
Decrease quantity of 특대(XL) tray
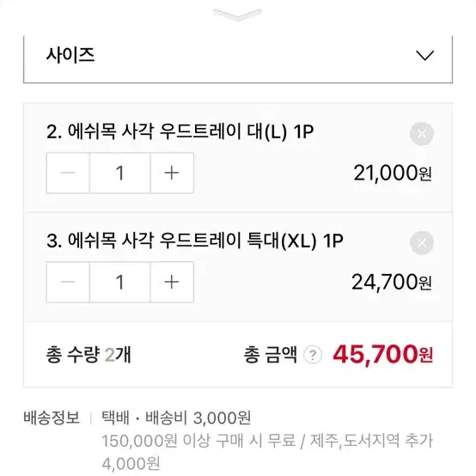click(x=68, y=282)
